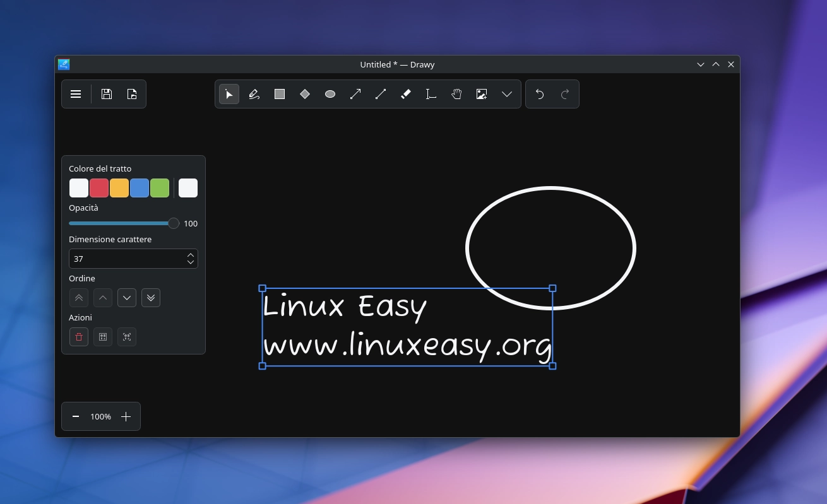Viewport: 827px width, 504px height.
Task: Select the straight line tool
Action: 381,94
